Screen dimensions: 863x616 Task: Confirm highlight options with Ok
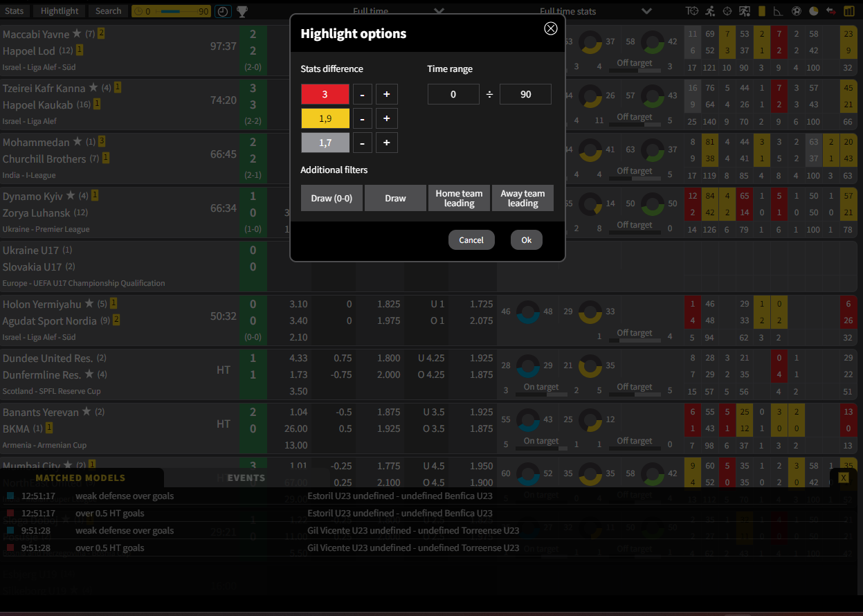point(527,239)
